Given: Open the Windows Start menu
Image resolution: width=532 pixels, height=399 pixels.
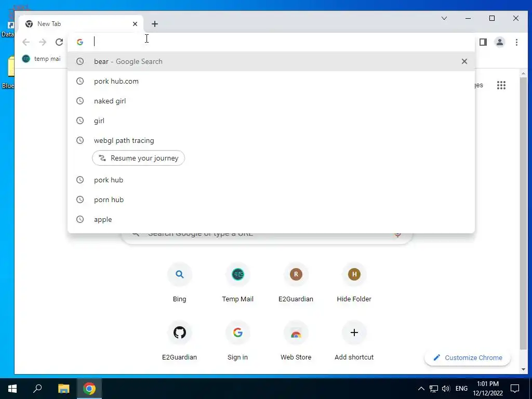Looking at the screenshot, I should pyautogui.click(x=12, y=389).
